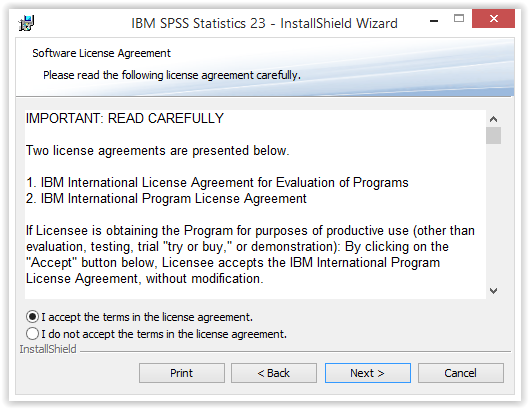Click the installer icon in the title bar
529x409 pixels.
coord(26,23)
